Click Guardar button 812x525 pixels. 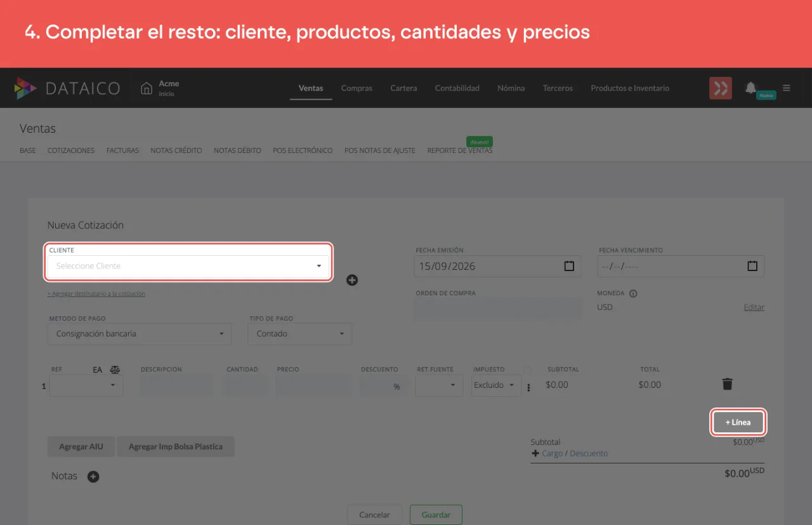(x=436, y=515)
